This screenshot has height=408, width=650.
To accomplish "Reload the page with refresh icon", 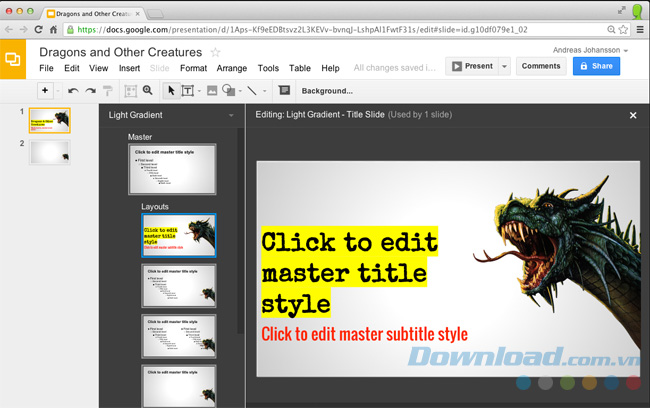I will (x=39, y=29).
